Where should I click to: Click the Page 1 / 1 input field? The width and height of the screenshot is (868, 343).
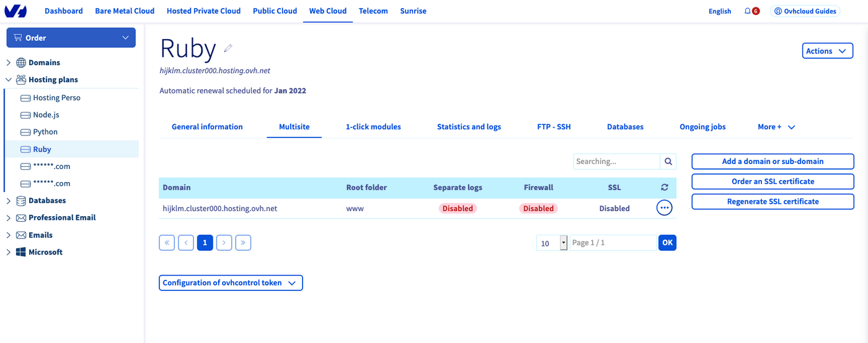coord(613,243)
